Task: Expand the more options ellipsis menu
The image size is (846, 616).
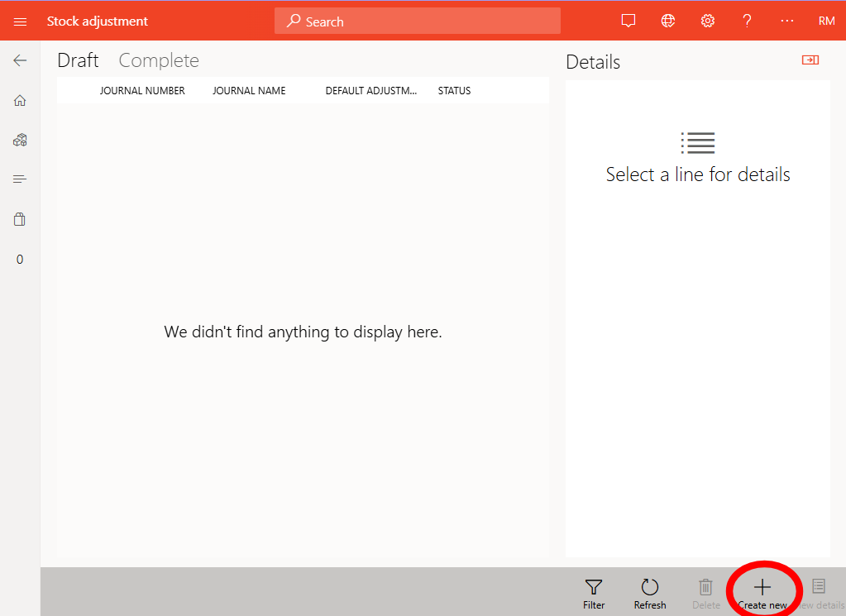Action: [x=786, y=21]
